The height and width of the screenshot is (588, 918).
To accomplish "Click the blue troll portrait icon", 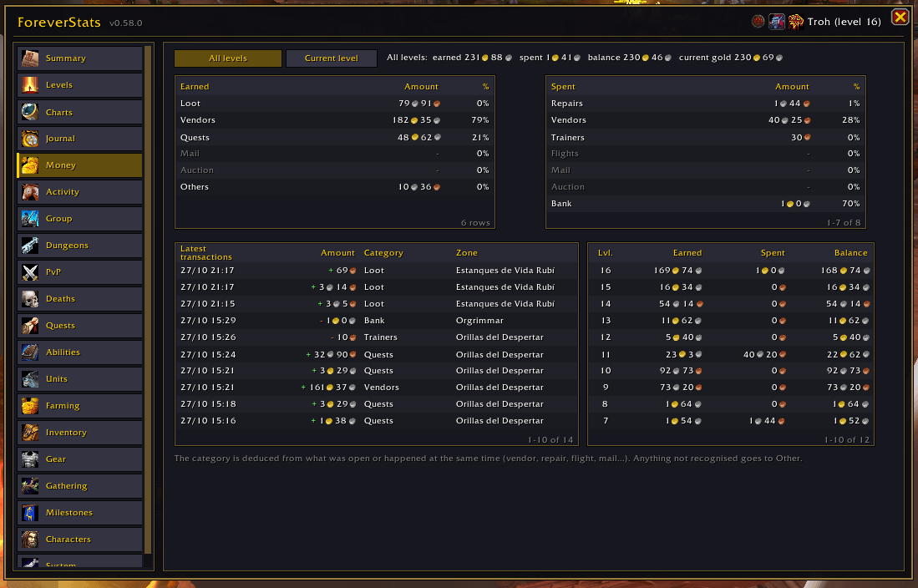I will pos(776,22).
